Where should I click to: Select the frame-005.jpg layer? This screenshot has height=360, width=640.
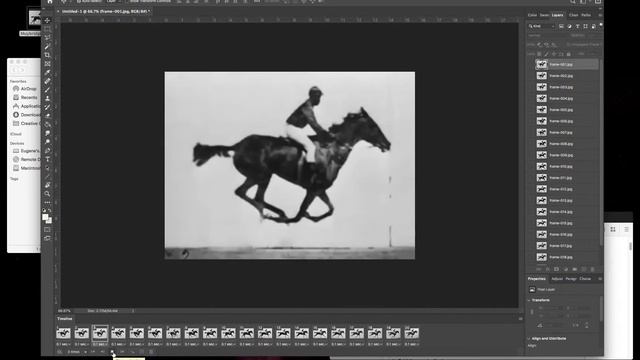[x=567, y=110]
